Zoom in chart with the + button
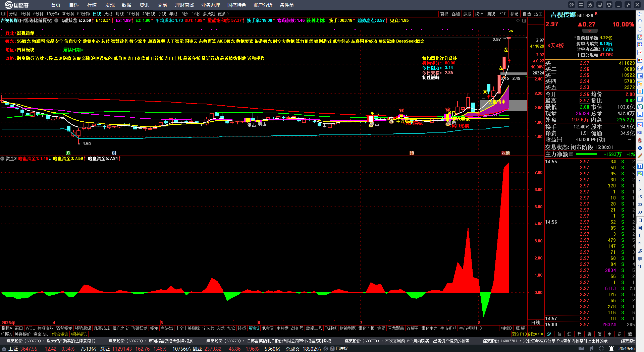644x352 pixels. click(x=532, y=328)
